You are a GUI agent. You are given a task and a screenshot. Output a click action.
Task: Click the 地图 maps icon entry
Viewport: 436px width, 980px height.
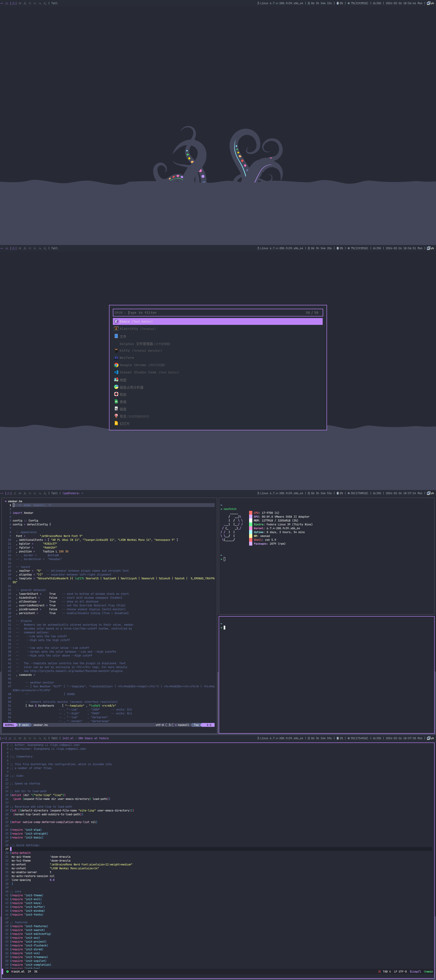coord(116,380)
